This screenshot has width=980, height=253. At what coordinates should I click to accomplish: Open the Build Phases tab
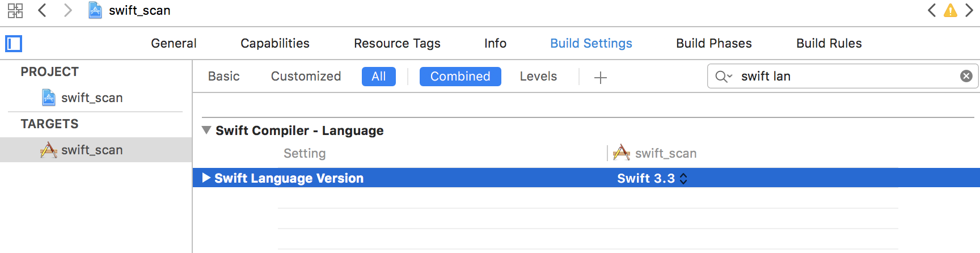(713, 44)
